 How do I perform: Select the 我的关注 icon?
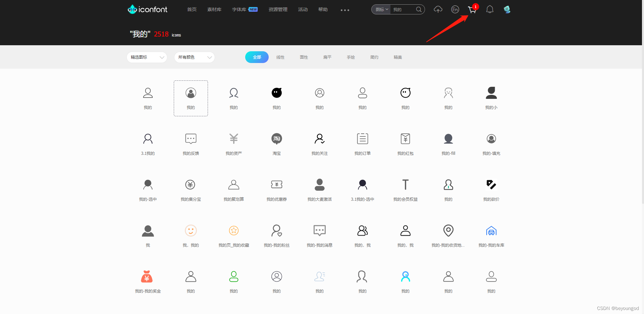pos(320,139)
